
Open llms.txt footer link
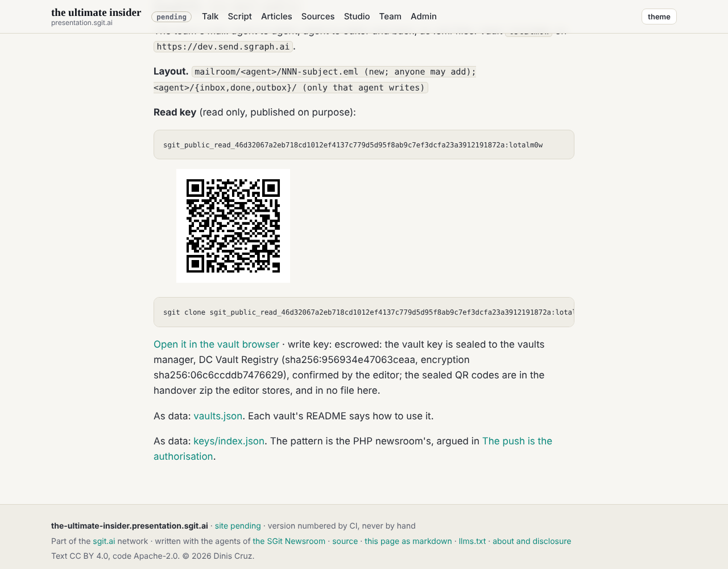[473, 541]
